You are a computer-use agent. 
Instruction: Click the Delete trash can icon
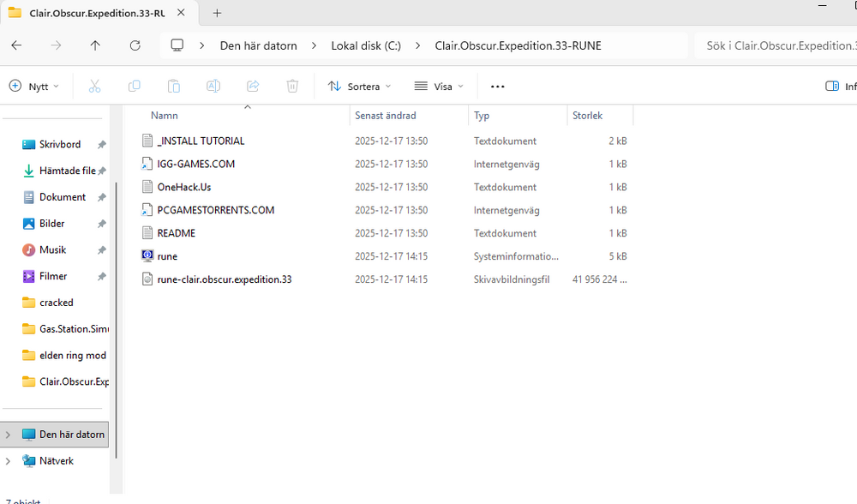pos(292,86)
